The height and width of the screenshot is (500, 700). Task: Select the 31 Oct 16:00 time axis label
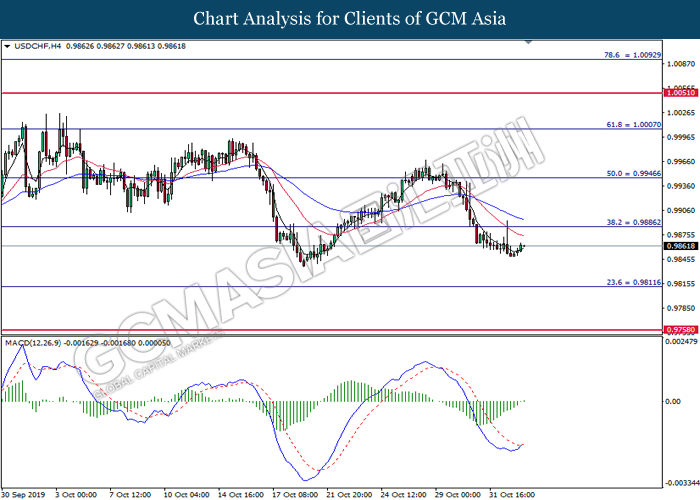point(514,493)
